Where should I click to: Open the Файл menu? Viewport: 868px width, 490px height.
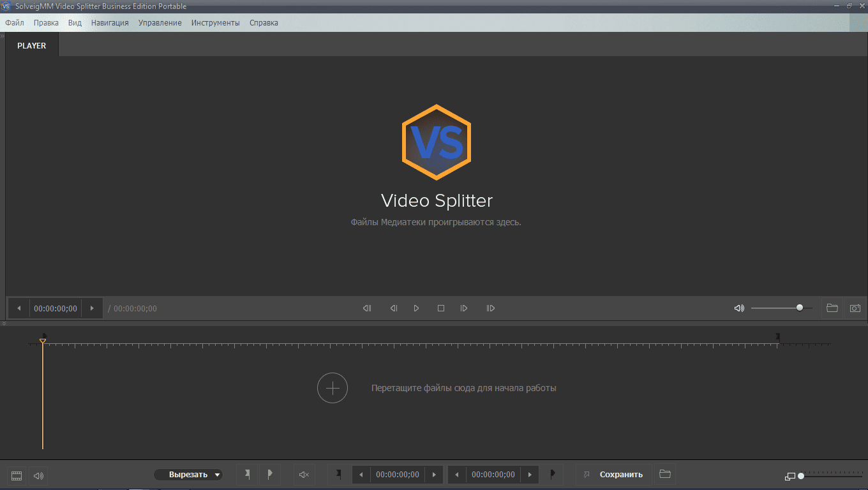click(x=15, y=22)
